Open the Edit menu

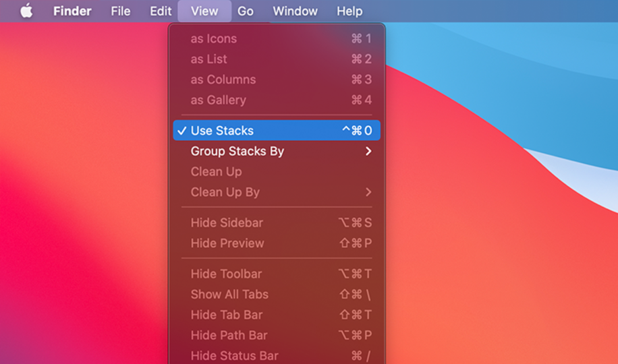161,11
